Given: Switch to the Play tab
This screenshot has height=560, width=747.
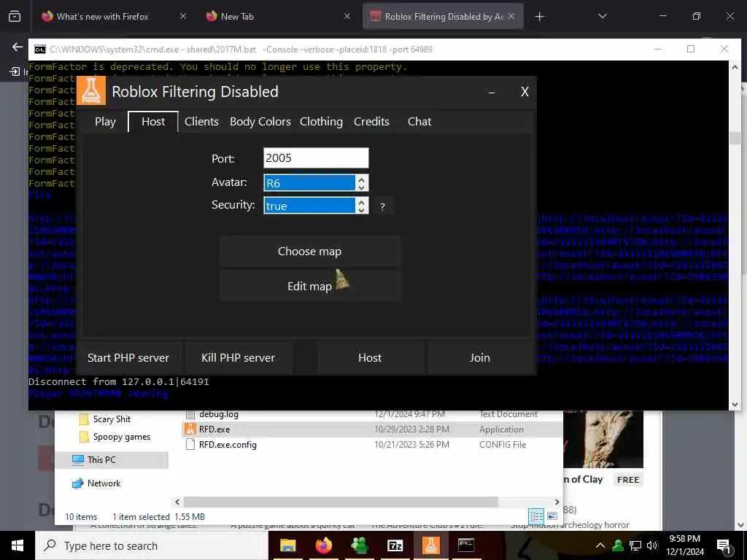Looking at the screenshot, I should tap(105, 122).
